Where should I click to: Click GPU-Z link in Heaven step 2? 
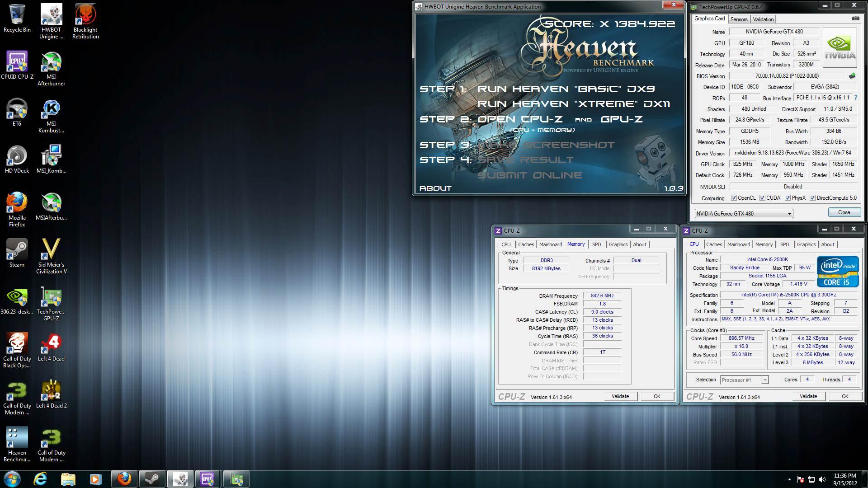[622, 119]
